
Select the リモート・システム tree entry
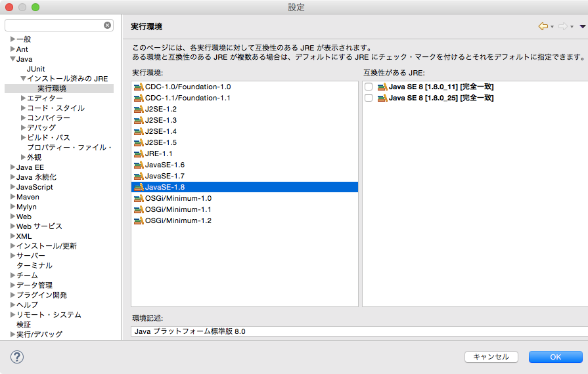(x=49, y=315)
